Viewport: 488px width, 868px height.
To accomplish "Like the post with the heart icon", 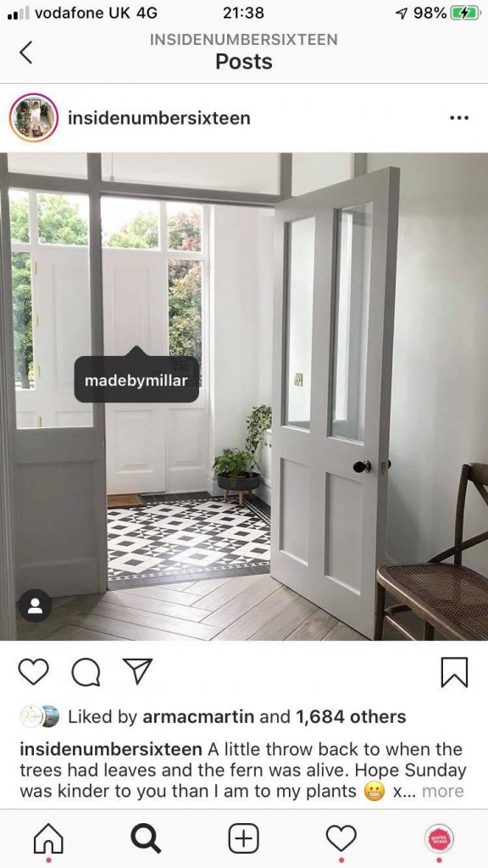I will 34,671.
